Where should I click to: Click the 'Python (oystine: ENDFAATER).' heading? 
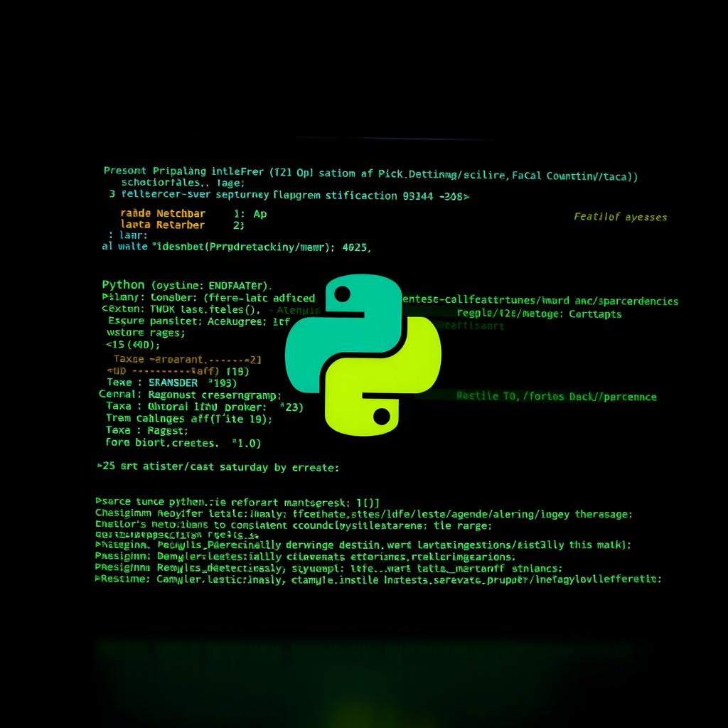point(187,285)
